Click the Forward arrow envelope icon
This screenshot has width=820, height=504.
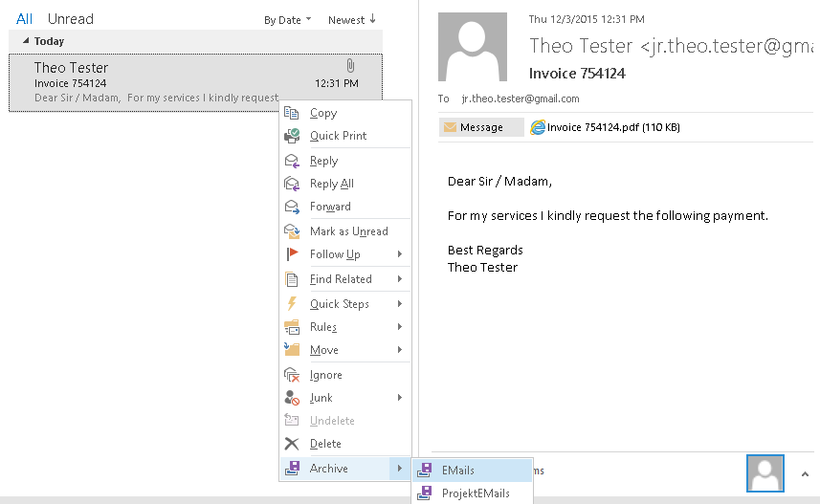(292, 207)
